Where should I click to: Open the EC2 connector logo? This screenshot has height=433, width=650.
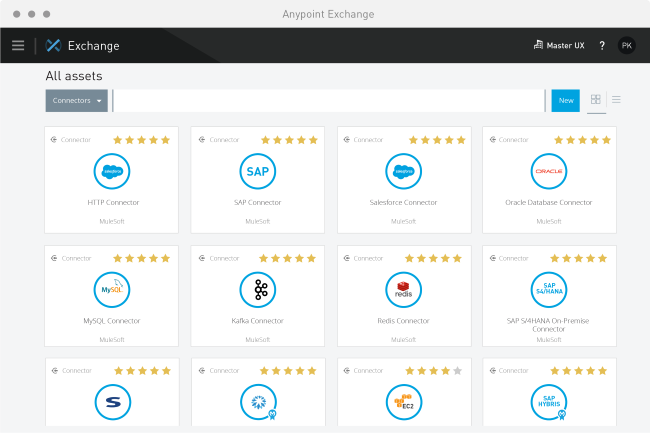404,402
